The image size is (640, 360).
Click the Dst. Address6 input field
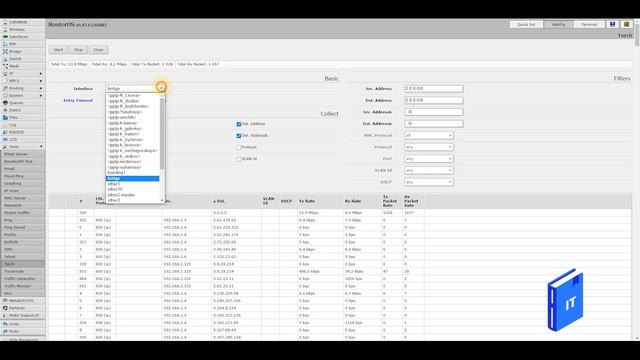tap(433, 124)
